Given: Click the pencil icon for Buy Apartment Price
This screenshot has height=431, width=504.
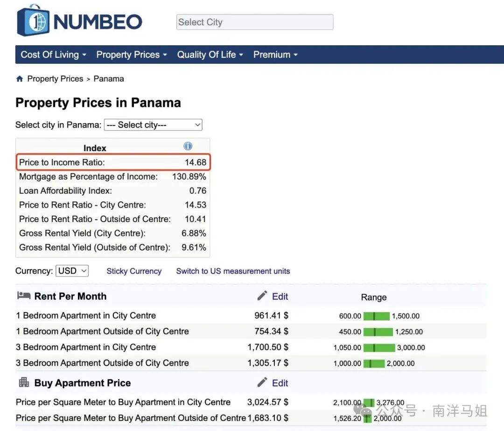Looking at the screenshot, I should click(262, 382).
